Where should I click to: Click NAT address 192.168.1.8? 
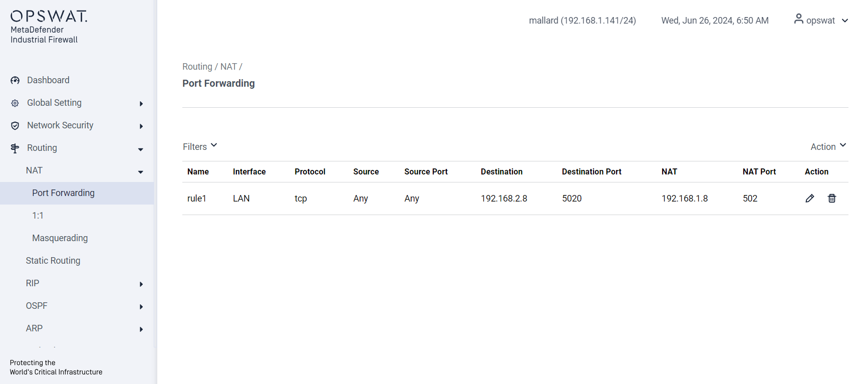coord(685,199)
